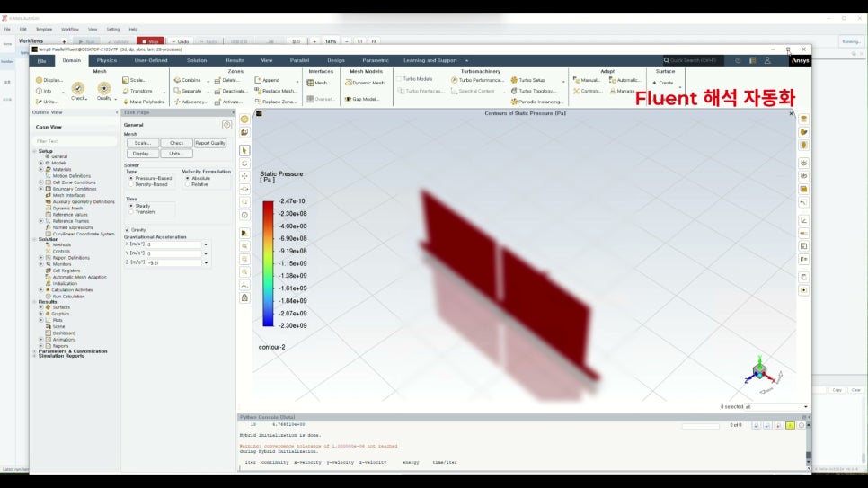Viewport: 868px width, 488px height.
Task: Select the pointer tool in graphics toolbar
Action: 244,151
